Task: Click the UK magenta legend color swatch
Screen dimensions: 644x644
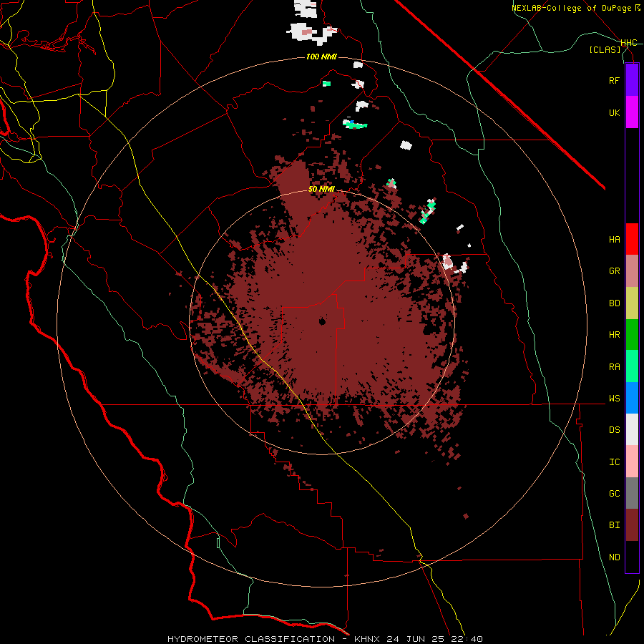Action: [x=632, y=112]
